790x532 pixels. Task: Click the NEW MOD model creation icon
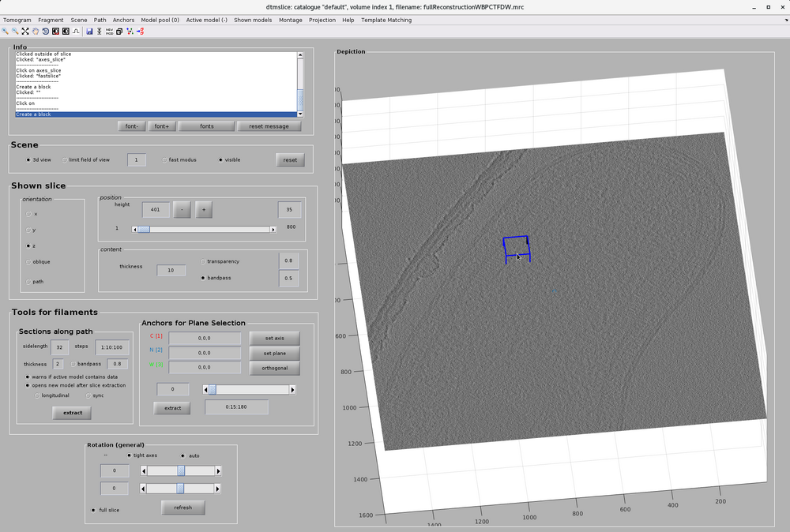click(109, 32)
